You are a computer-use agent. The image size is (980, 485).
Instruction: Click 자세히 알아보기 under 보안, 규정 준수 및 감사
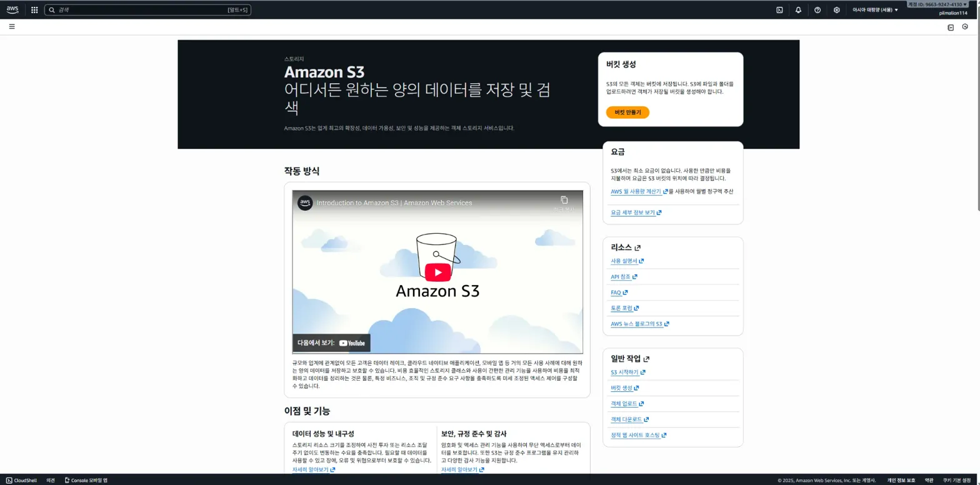pos(462,469)
